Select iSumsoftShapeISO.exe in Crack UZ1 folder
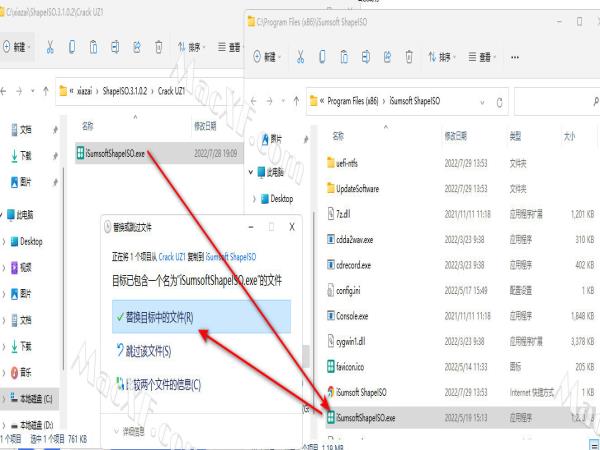Screen dimensions: 600x450 (159, 153)
